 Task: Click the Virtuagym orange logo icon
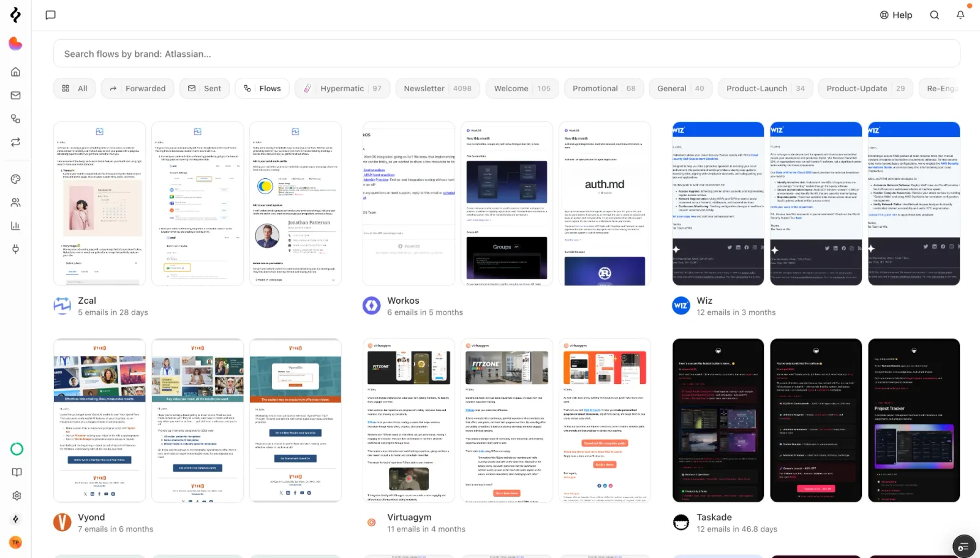372,522
